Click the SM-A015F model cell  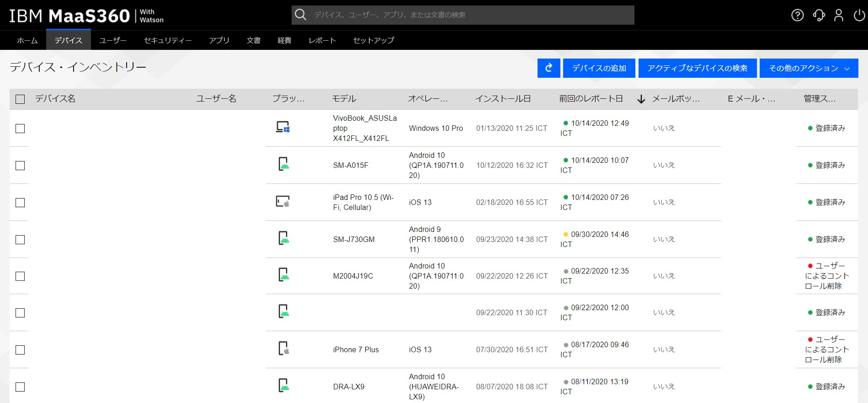click(351, 166)
